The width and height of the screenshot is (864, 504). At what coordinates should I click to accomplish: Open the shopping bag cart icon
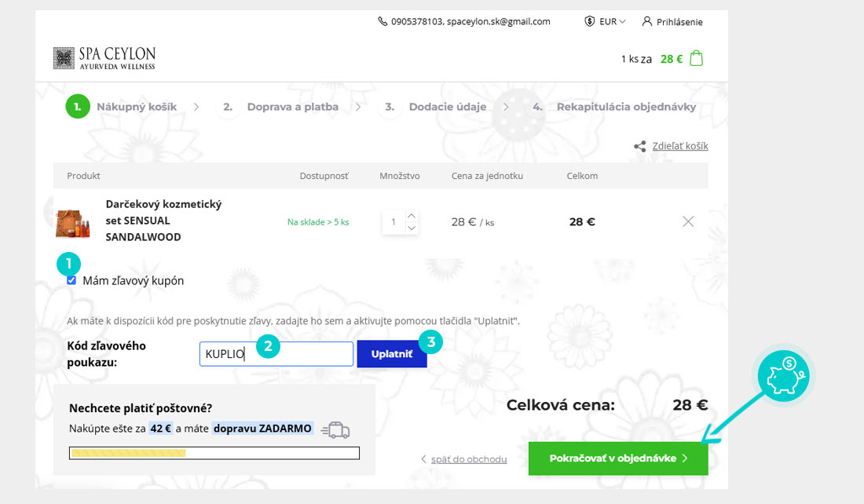(x=697, y=58)
